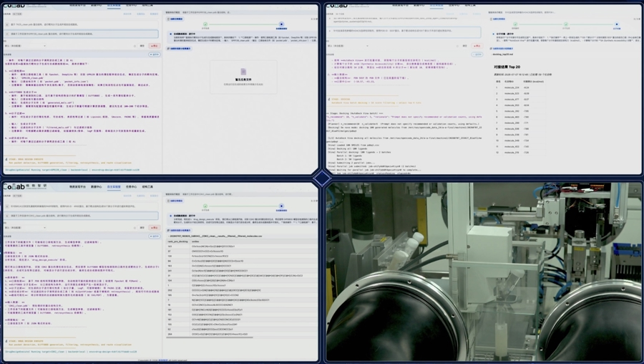Click the lab robot camera feed

[x=484, y=272]
